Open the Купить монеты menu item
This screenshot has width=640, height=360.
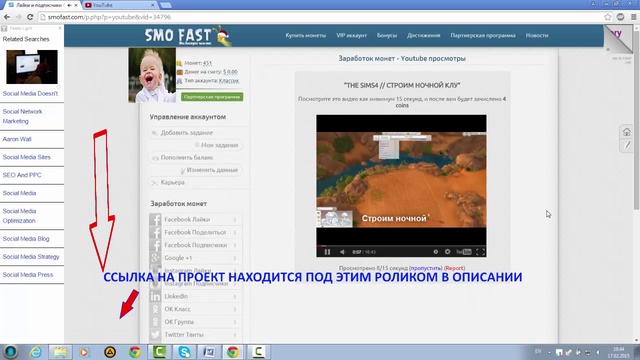305,36
